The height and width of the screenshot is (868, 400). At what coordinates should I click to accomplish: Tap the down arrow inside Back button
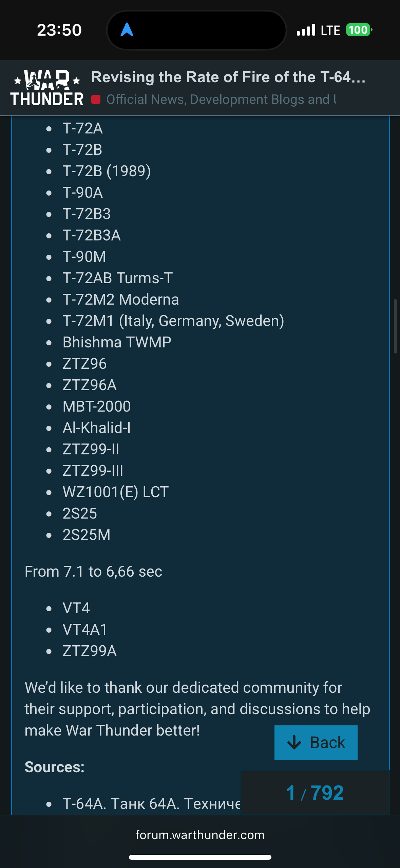[294, 742]
